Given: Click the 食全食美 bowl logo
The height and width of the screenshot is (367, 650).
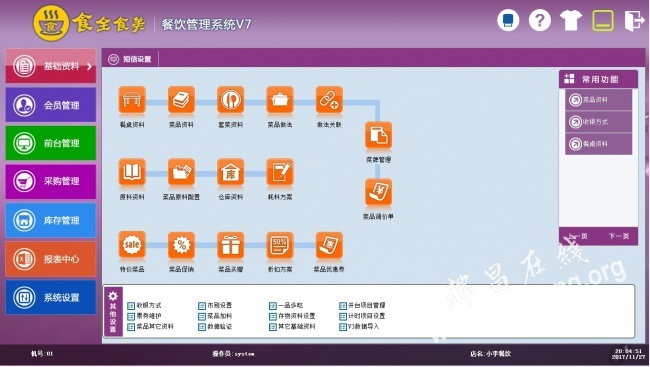Looking at the screenshot, I should point(51,23).
